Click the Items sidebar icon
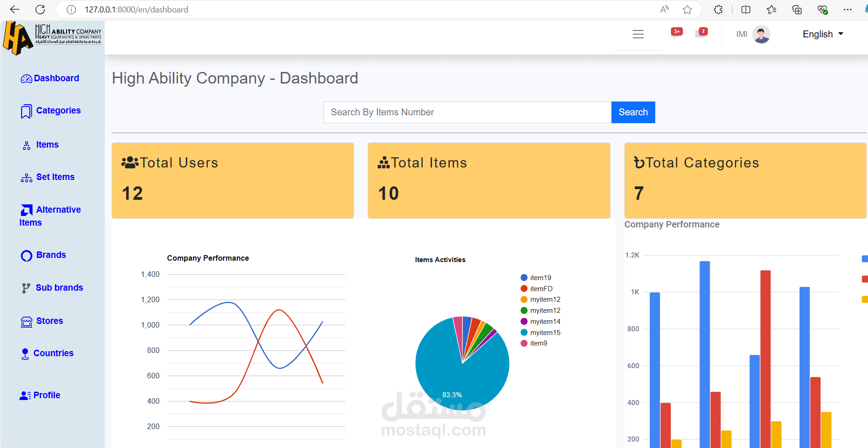868x448 pixels. click(27, 146)
